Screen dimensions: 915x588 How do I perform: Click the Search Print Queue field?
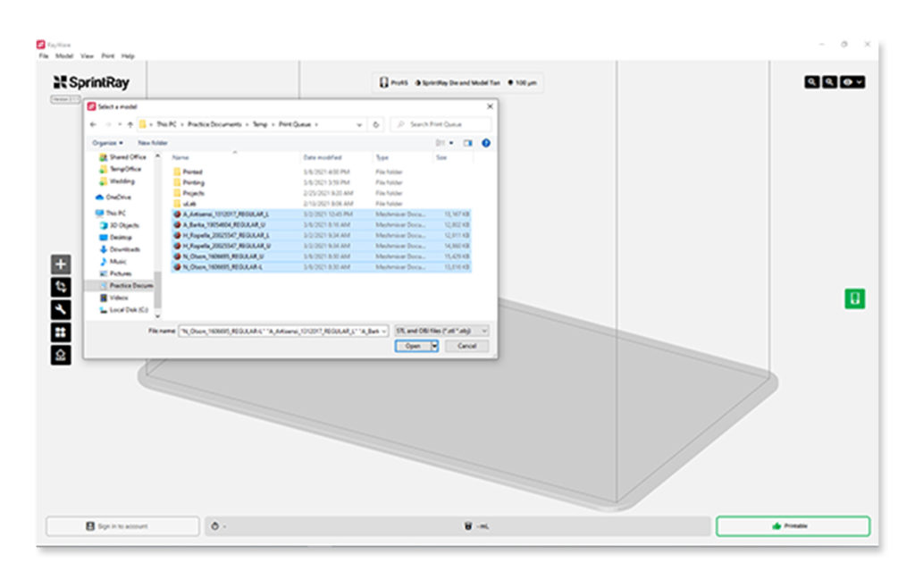click(442, 124)
